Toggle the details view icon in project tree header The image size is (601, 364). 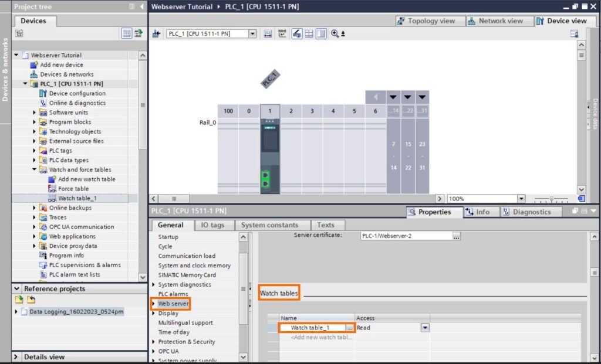tap(127, 33)
